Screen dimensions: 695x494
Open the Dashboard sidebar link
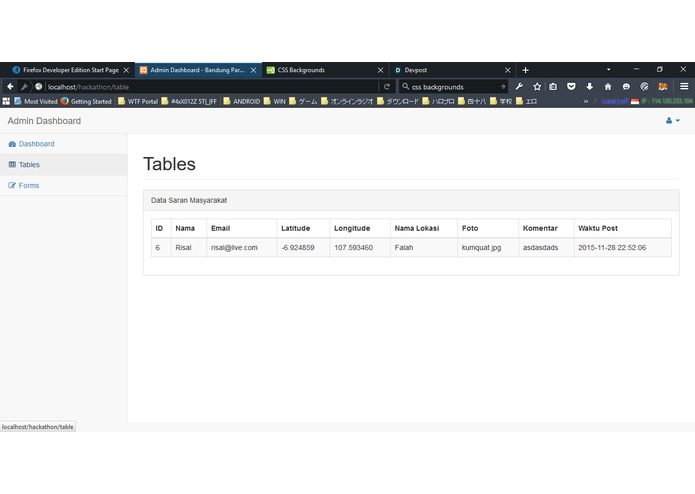[36, 144]
